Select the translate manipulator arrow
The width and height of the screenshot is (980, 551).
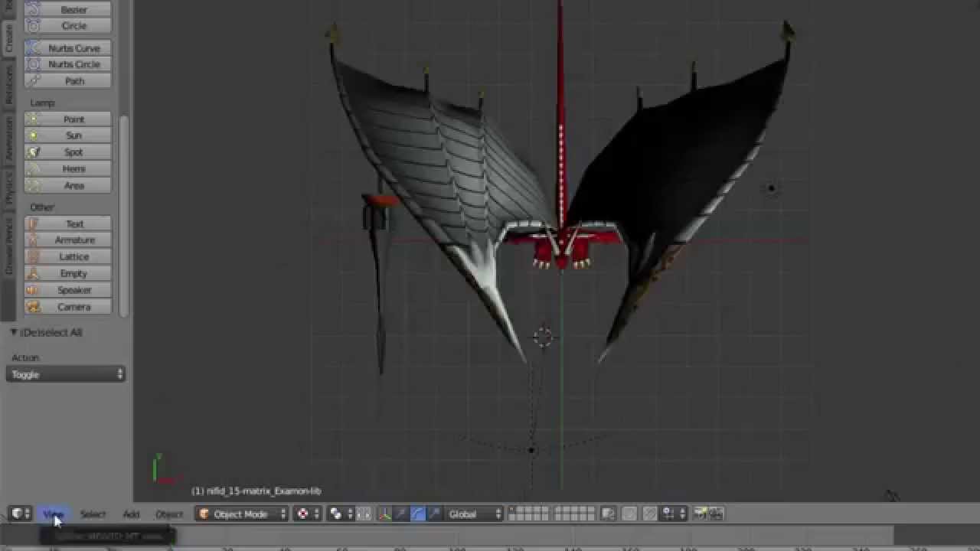pos(401,514)
